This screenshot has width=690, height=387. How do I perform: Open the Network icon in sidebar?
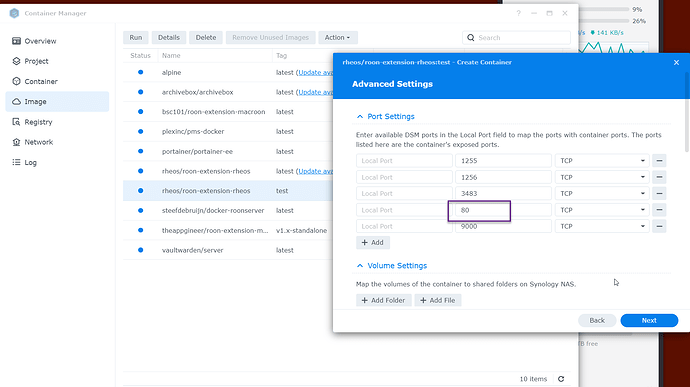[x=16, y=142]
